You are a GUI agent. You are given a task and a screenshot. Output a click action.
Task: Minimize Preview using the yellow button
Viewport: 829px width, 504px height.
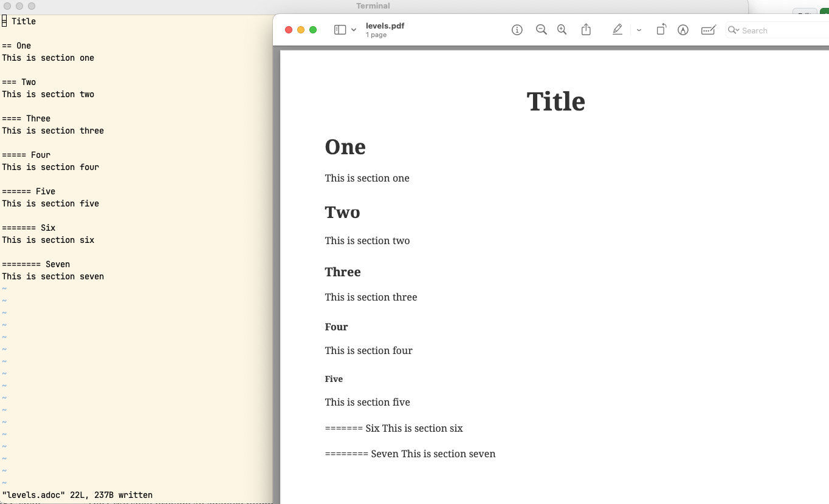tap(301, 29)
